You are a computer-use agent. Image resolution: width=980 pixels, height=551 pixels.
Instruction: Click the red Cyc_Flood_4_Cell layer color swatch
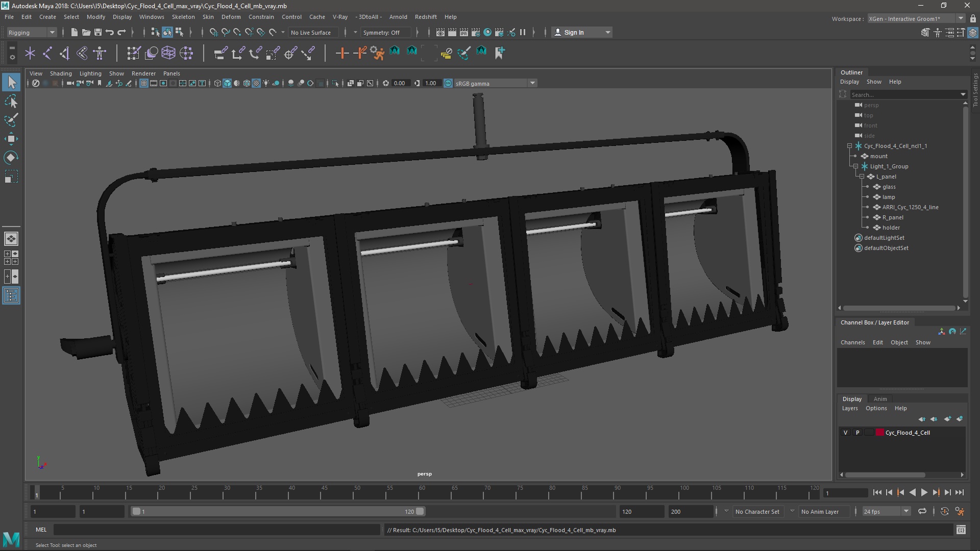pos(879,433)
